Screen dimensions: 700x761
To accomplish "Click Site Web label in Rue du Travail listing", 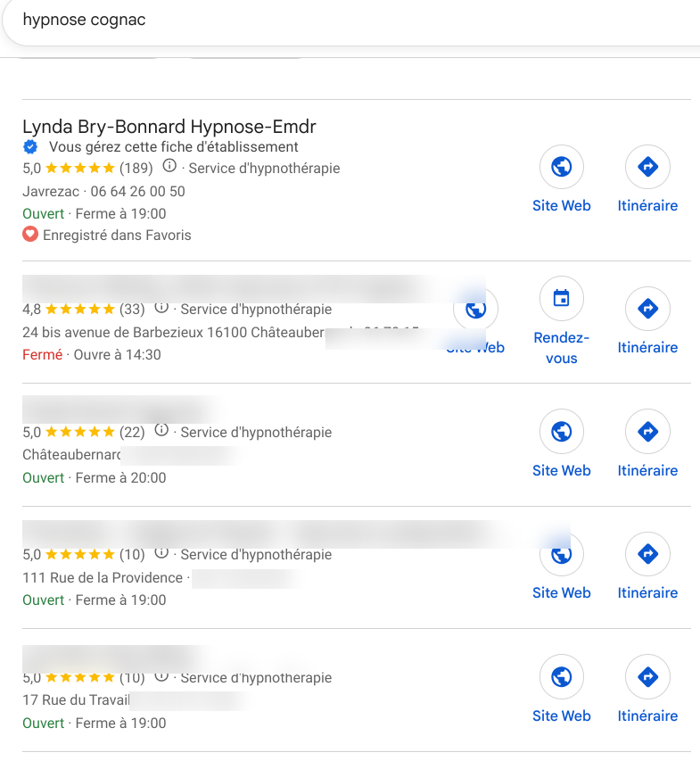I will (561, 716).
